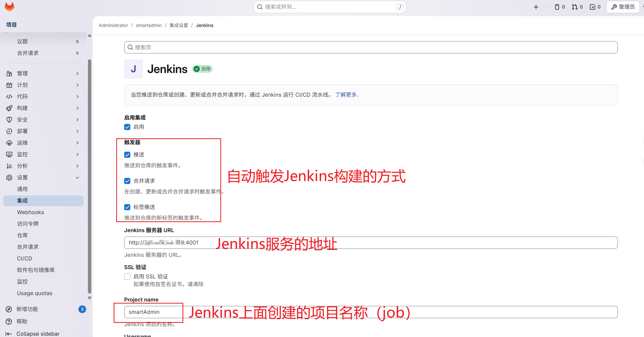
Task: Click the smartadmin breadcrumb link
Action: tap(149, 25)
